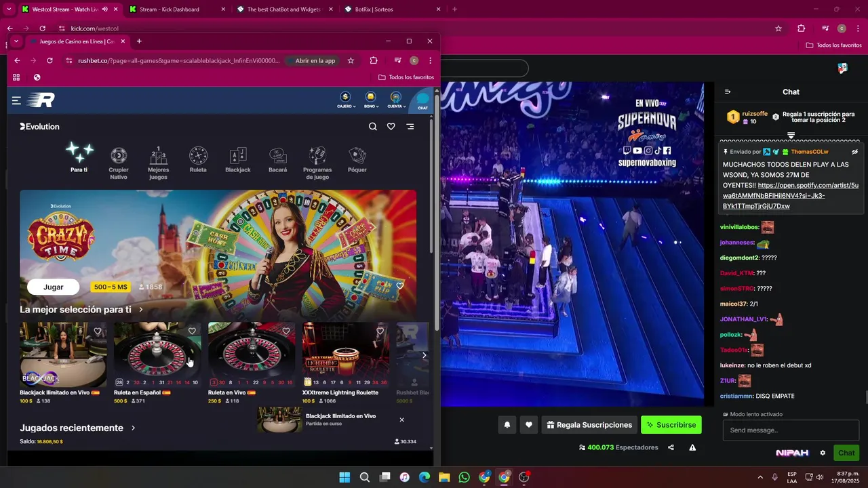Image resolution: width=868 pixels, height=488 pixels.
Task: Collapse the Kick chat panel
Action: click(728, 92)
